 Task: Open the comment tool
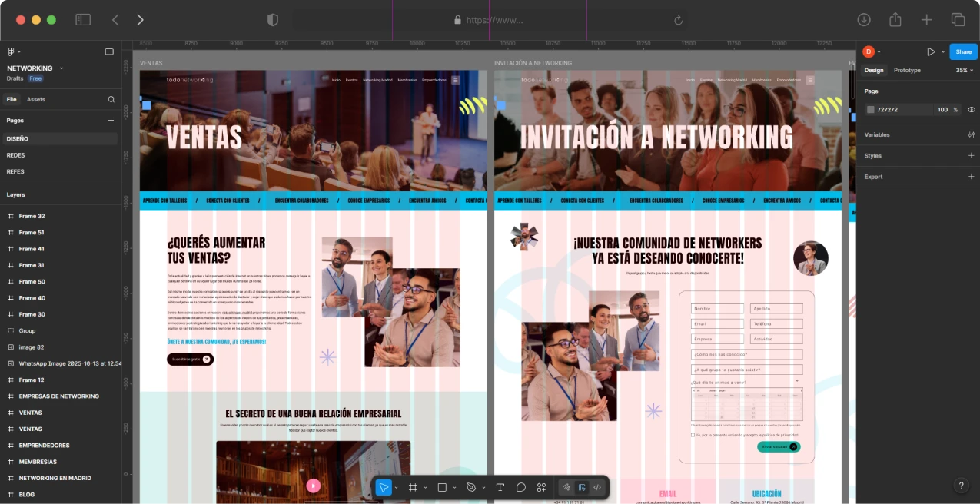[521, 486]
